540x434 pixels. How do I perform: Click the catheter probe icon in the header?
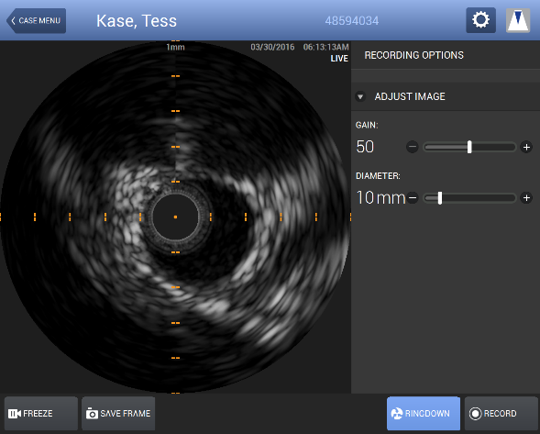pos(518,20)
